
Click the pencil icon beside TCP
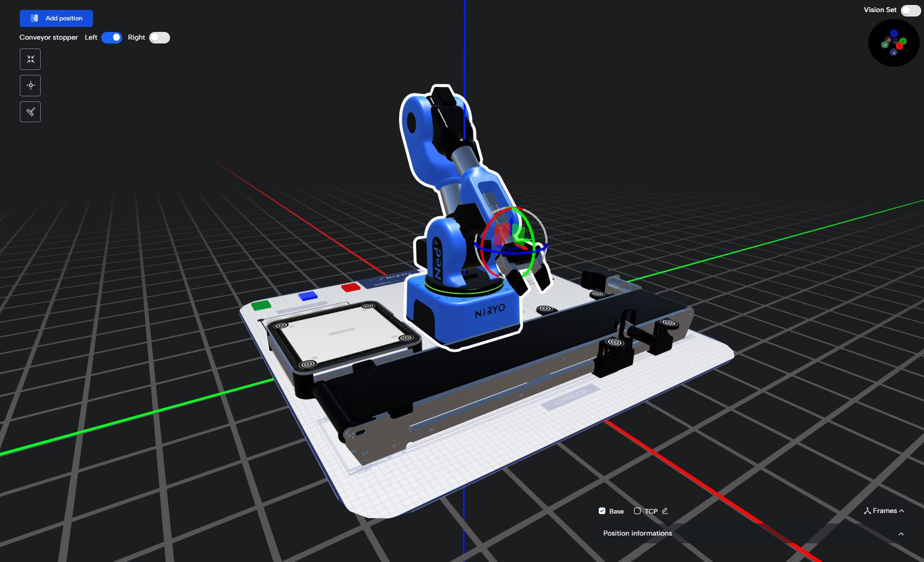coord(664,511)
